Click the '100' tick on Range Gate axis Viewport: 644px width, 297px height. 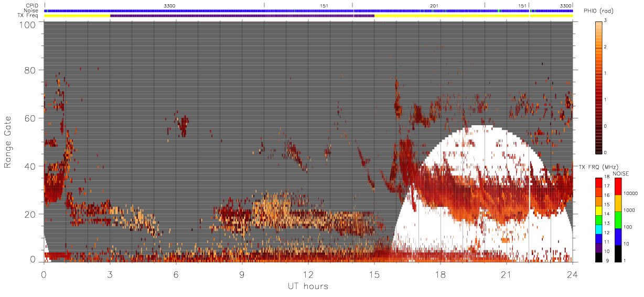(x=27, y=25)
